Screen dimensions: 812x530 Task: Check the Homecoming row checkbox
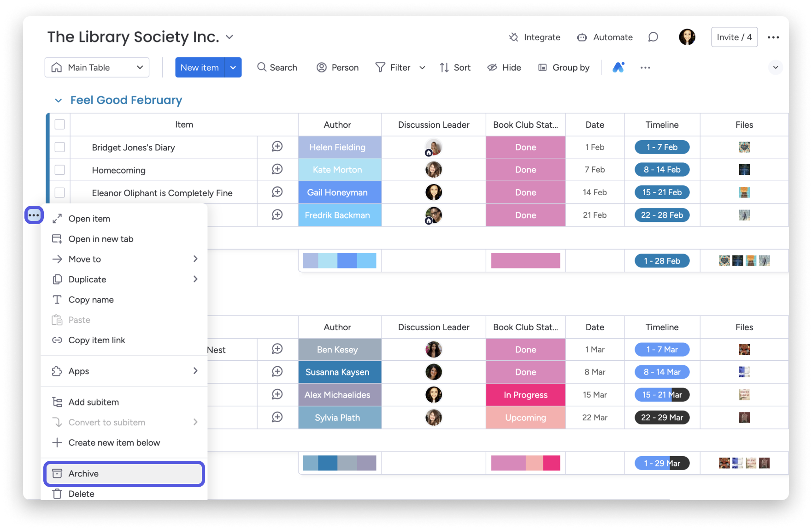pyautogui.click(x=60, y=170)
